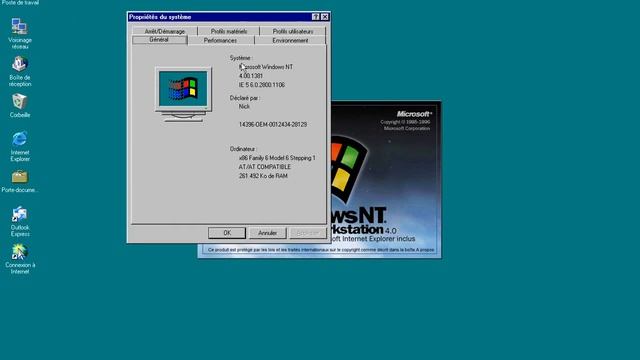Viewport: 640px width, 360px height.
Task: Click the 261 492 Ko de RAM text
Action: coord(263,176)
